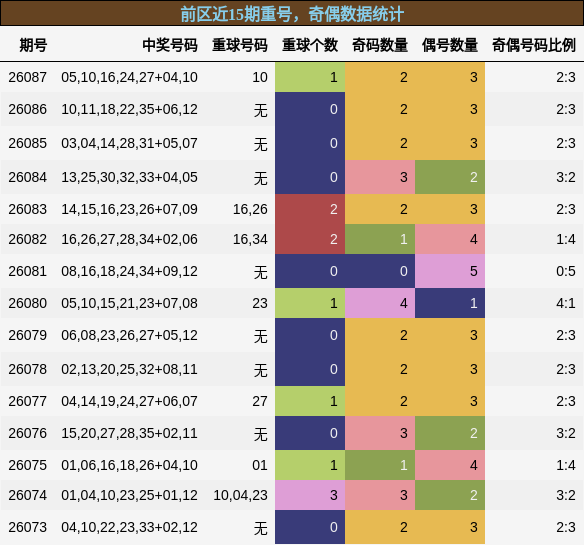This screenshot has height=545, width=584.
Task: Select period number 26078
Action: tap(28, 369)
